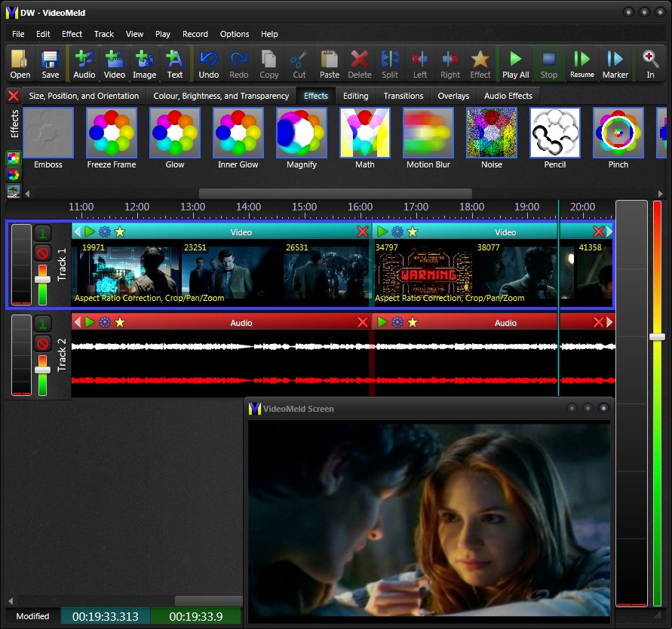The height and width of the screenshot is (629, 672).
Task: Add a new Text clip from toolbar
Action: 175,63
